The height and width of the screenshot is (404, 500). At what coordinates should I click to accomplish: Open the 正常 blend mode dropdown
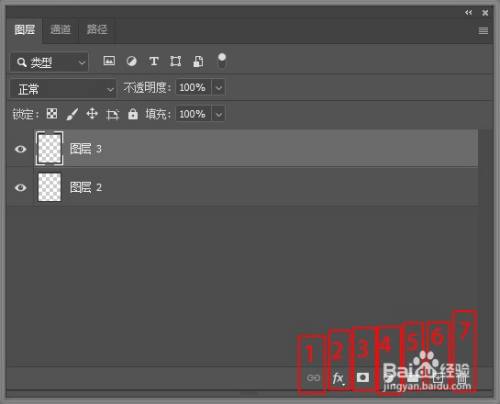[63, 89]
